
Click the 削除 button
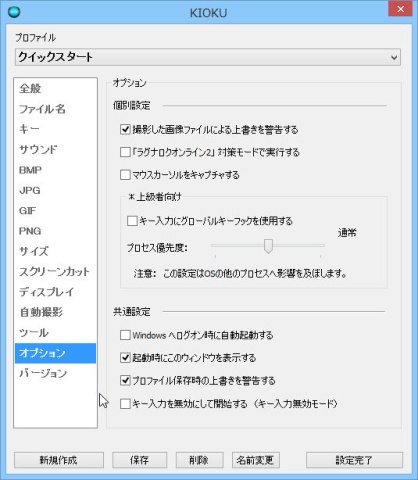point(199,460)
